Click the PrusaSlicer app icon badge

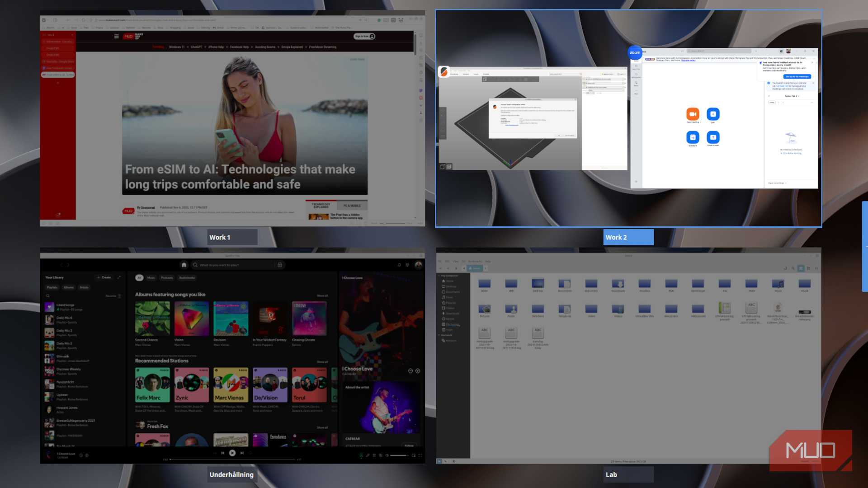[x=444, y=71]
